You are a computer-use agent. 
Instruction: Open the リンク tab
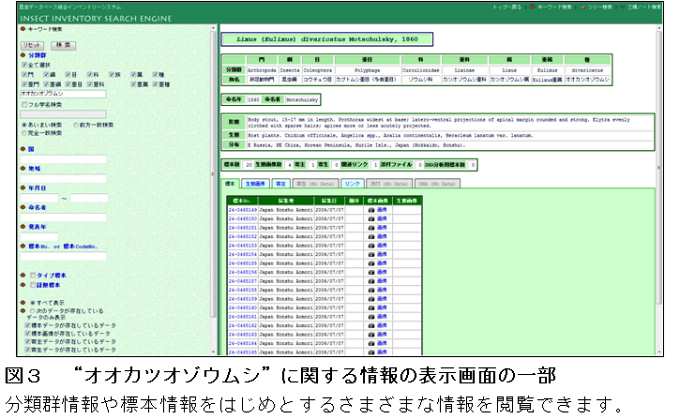(x=352, y=184)
